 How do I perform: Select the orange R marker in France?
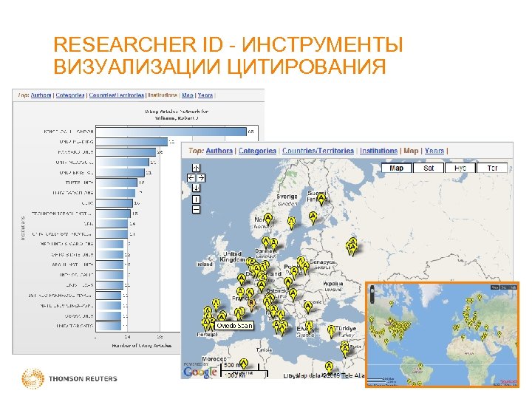[x=251, y=304]
